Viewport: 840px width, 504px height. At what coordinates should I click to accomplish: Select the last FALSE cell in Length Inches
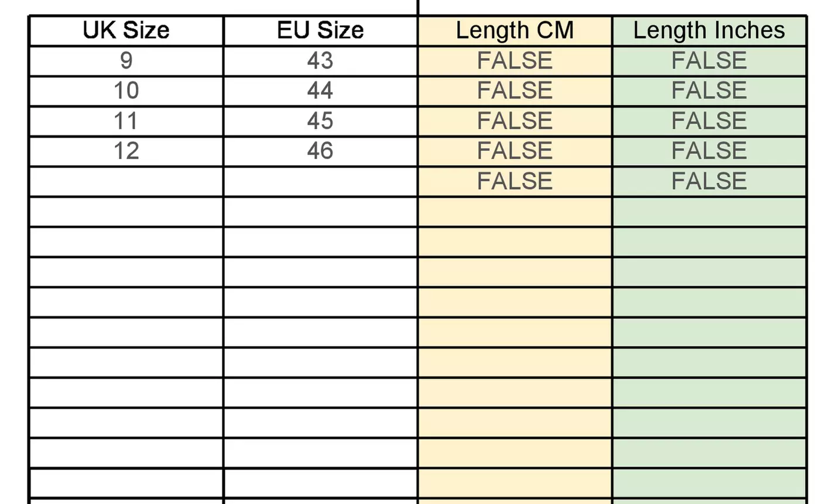point(709,181)
